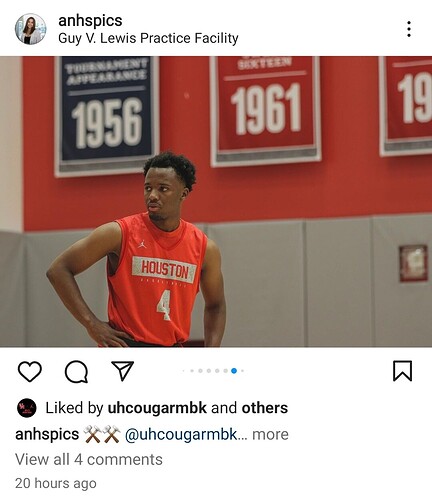Tap the @uhcougarmbk mention in caption
Viewport: 432px width, 500px height.
click(181, 435)
